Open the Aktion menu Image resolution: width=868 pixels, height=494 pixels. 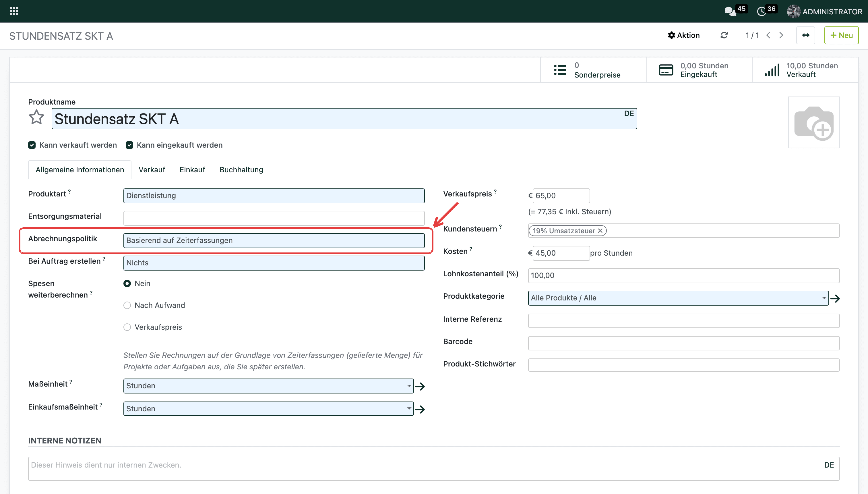(x=684, y=35)
